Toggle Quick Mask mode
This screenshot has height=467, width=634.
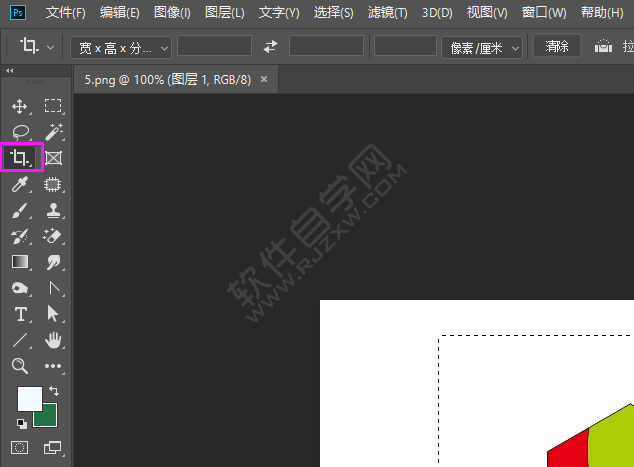tap(20, 447)
